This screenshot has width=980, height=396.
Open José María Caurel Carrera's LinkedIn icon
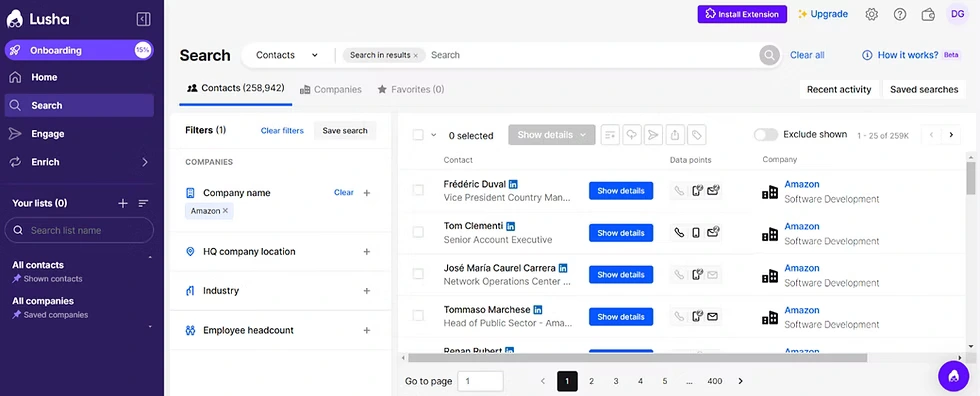(x=563, y=268)
